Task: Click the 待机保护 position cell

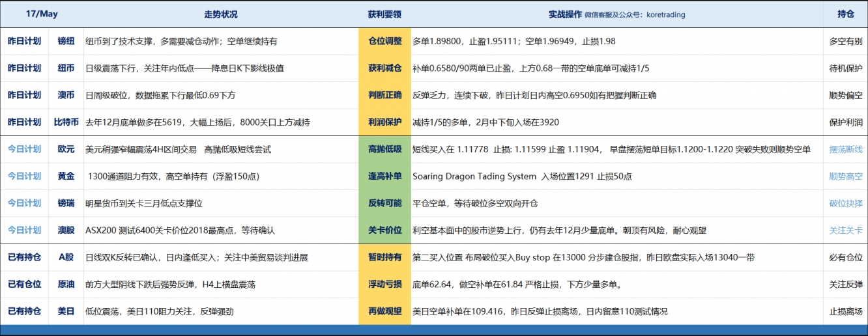Action: tap(845, 68)
